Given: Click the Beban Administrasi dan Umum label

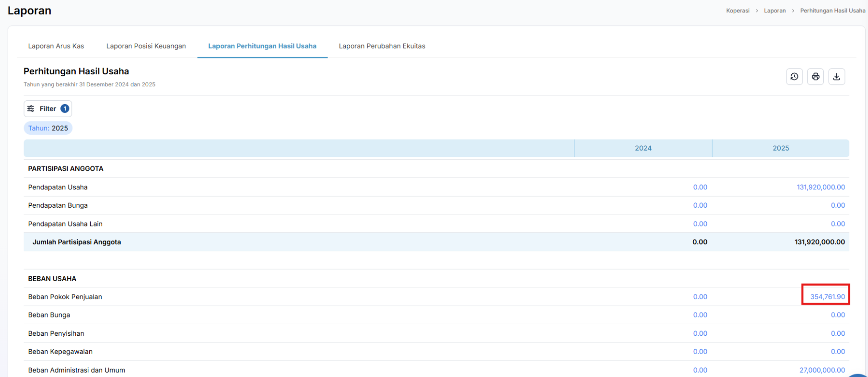Looking at the screenshot, I should pyautogui.click(x=77, y=370).
